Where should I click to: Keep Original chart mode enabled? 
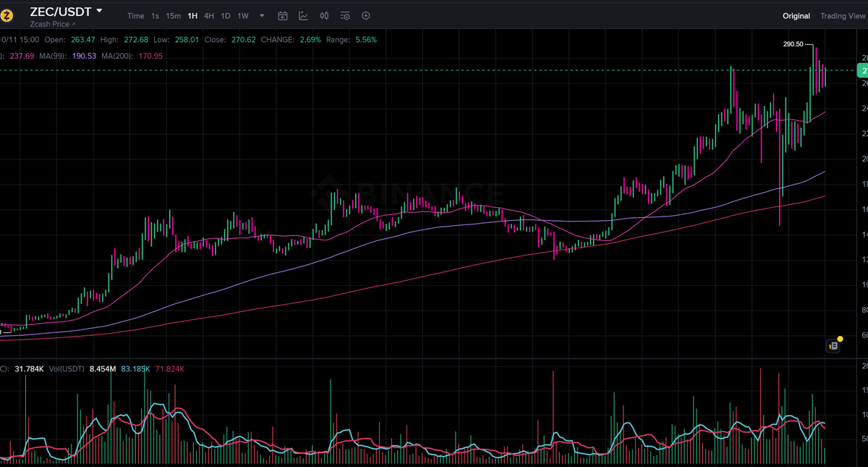pyautogui.click(x=796, y=15)
